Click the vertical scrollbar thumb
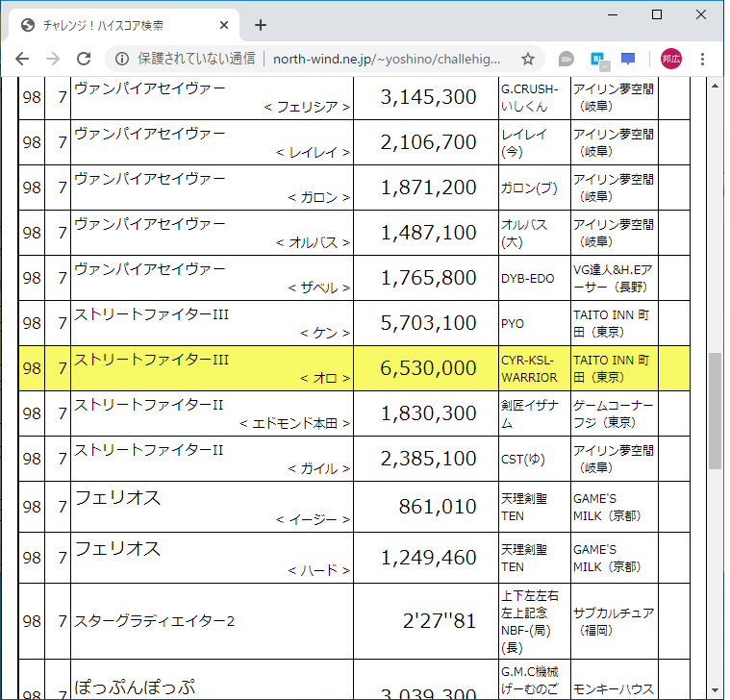This screenshot has width=730, height=700. [716, 412]
